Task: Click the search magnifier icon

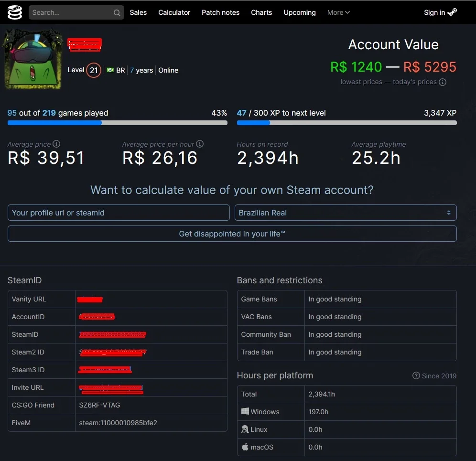Action: pyautogui.click(x=117, y=13)
